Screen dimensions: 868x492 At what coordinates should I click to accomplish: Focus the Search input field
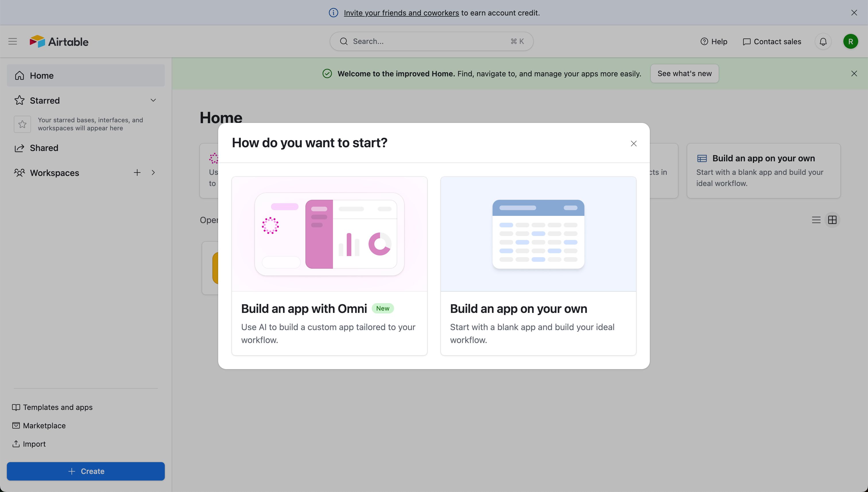pos(431,41)
